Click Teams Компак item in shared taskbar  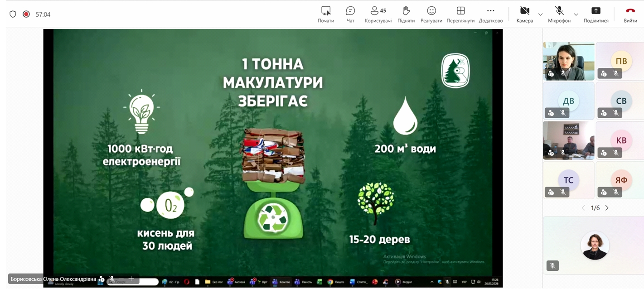coord(281,282)
